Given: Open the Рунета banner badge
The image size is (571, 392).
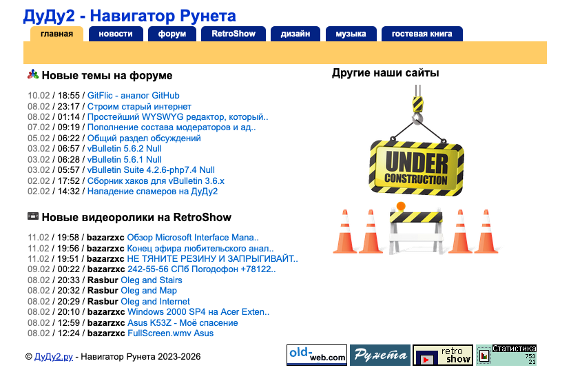Looking at the screenshot, I should coord(380,355).
